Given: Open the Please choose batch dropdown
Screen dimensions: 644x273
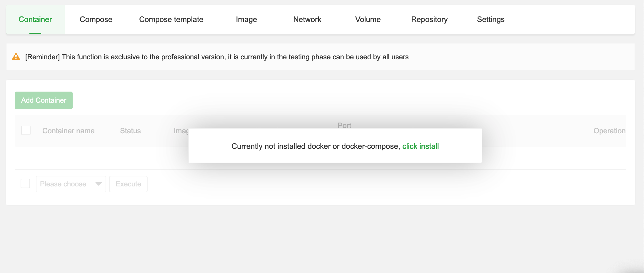Looking at the screenshot, I should click(x=71, y=184).
